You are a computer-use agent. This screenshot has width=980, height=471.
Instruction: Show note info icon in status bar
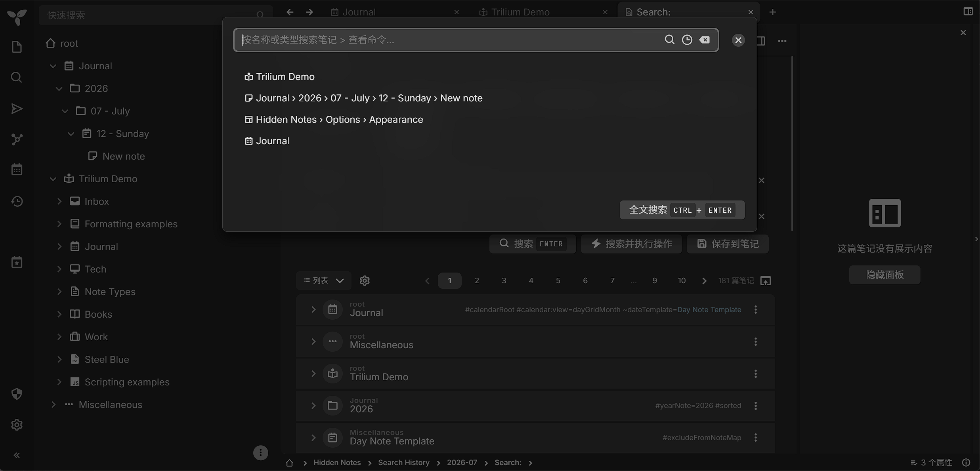967,463
